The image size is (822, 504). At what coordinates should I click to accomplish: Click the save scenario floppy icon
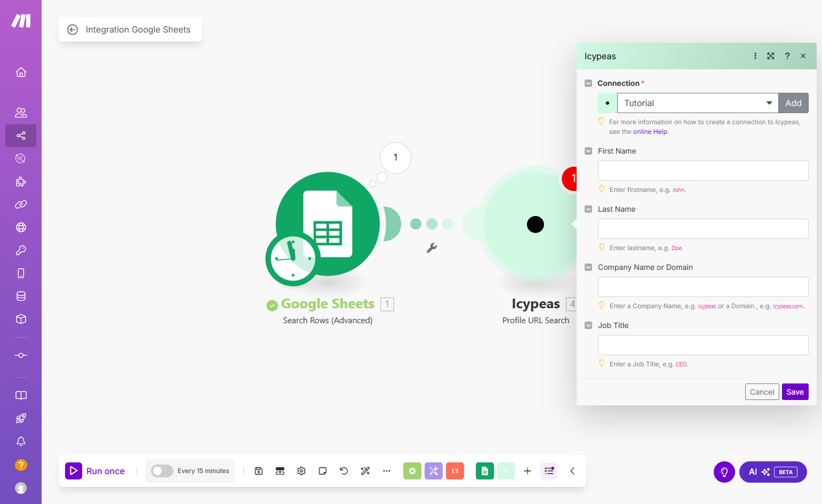(259, 471)
